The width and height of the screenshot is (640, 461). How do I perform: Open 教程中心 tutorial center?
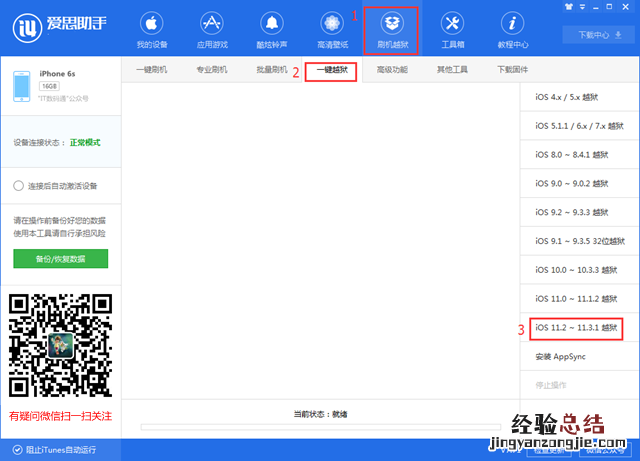pyautogui.click(x=513, y=30)
